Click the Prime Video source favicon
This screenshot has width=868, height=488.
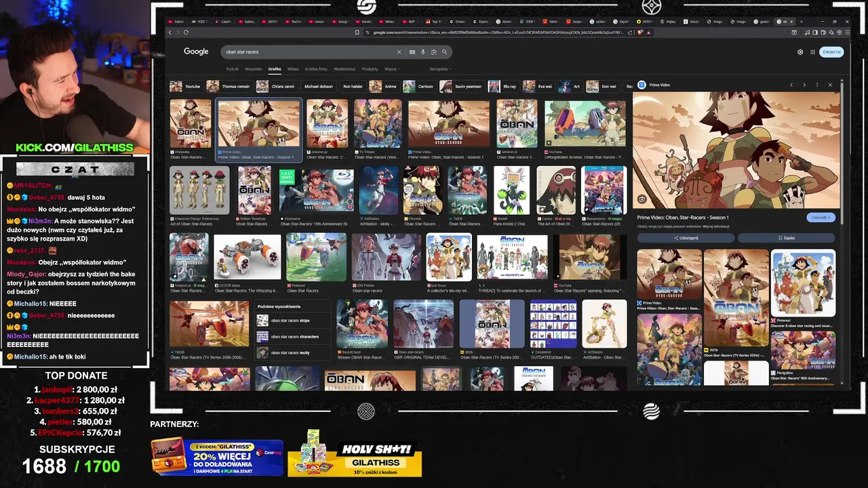point(642,85)
